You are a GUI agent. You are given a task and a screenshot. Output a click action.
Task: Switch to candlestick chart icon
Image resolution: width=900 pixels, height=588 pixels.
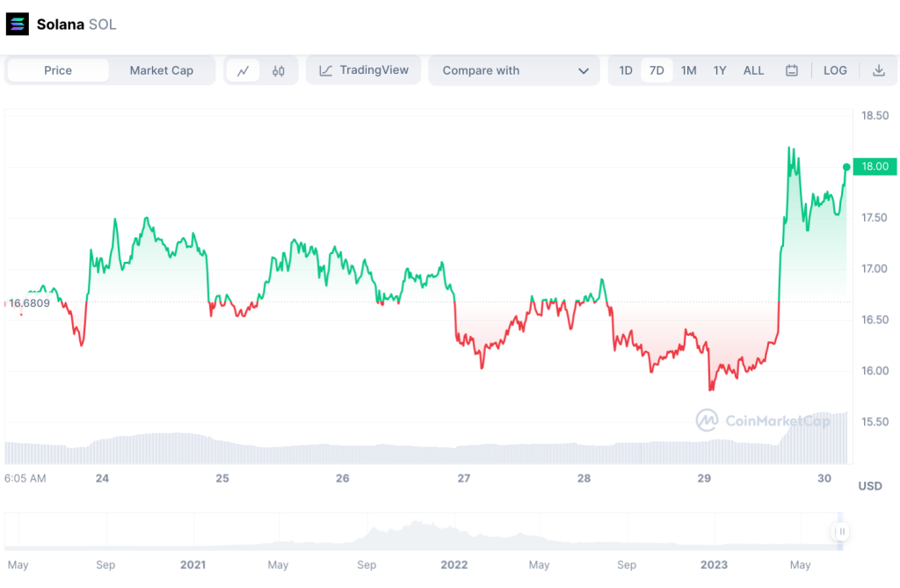tap(279, 70)
